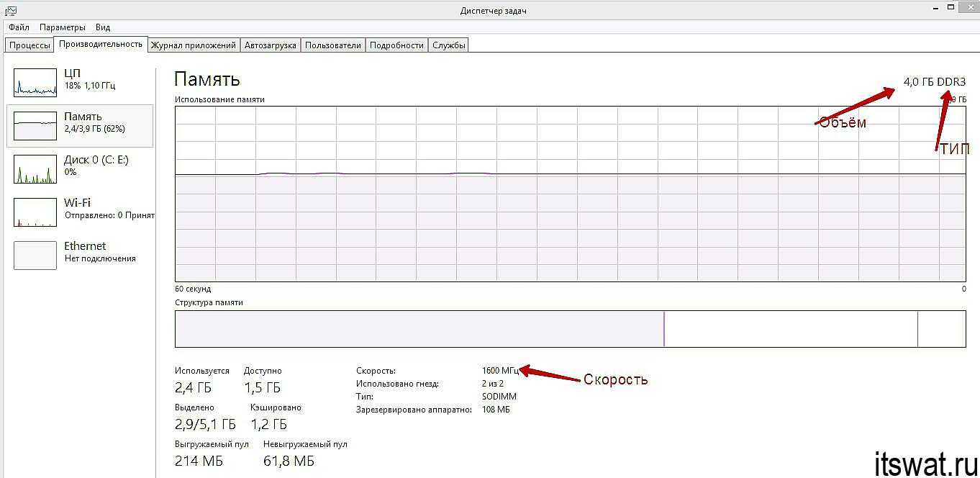Open the Вид menu
Viewport: 980px width, 478px height.
(x=103, y=27)
